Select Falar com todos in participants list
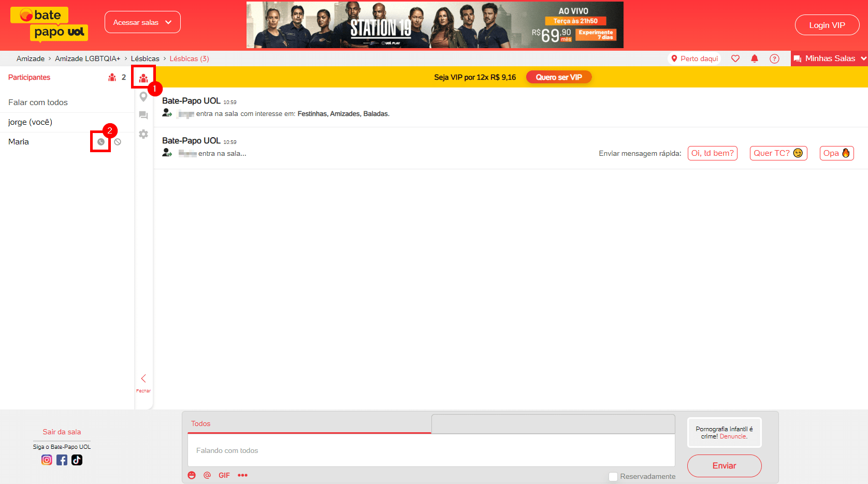This screenshot has height=484, width=868. point(67,102)
